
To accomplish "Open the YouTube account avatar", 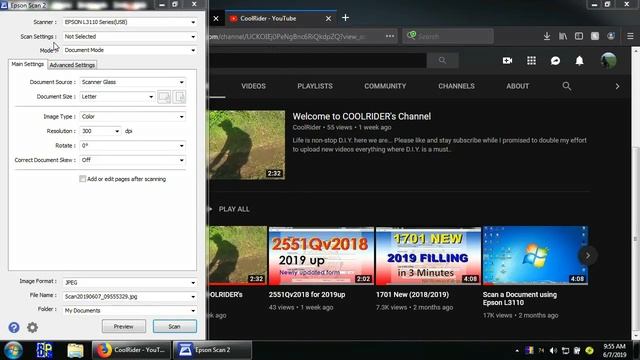I will point(608,60).
